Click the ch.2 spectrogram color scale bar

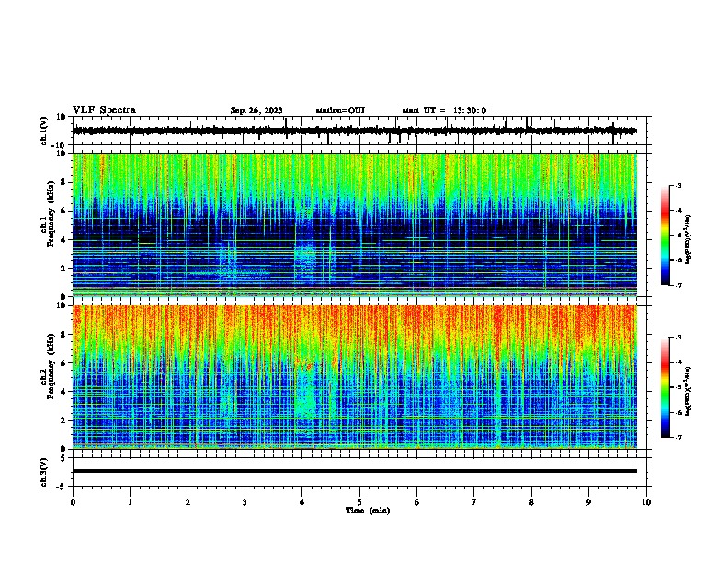665,387
